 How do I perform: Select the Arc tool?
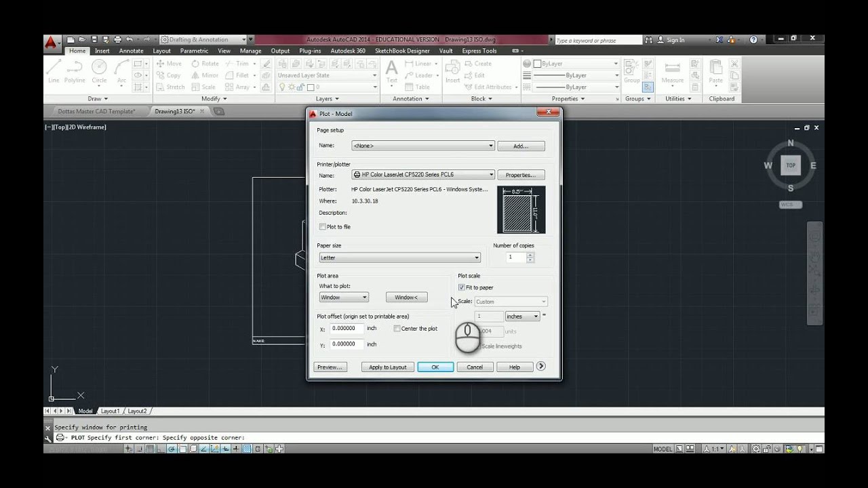point(121,72)
